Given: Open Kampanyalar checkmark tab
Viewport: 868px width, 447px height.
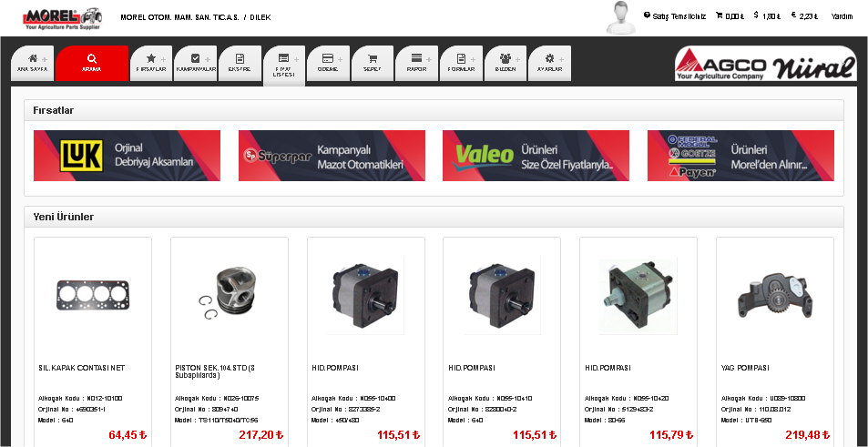Looking at the screenshot, I should pos(196,63).
